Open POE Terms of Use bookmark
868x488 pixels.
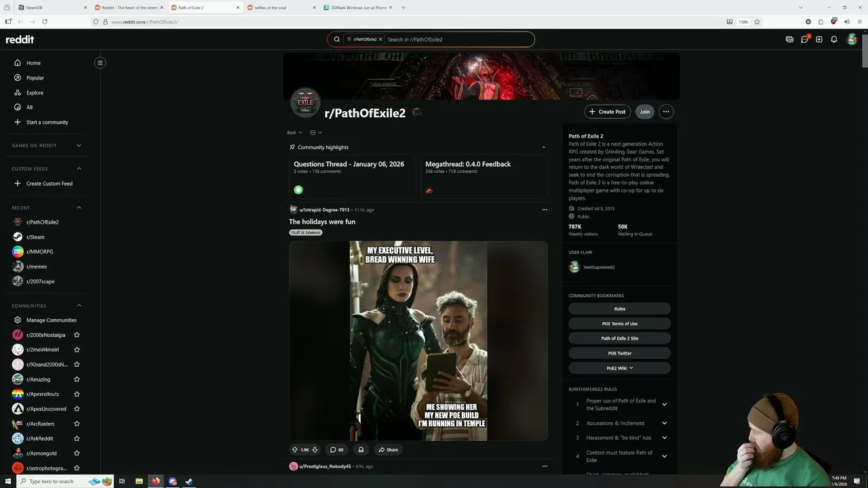(620, 323)
